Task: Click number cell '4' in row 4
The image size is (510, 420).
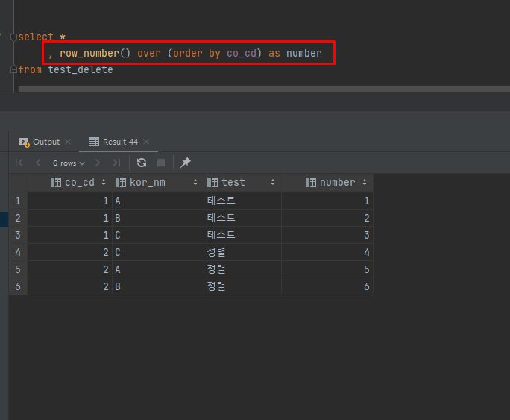Action: [x=327, y=252]
